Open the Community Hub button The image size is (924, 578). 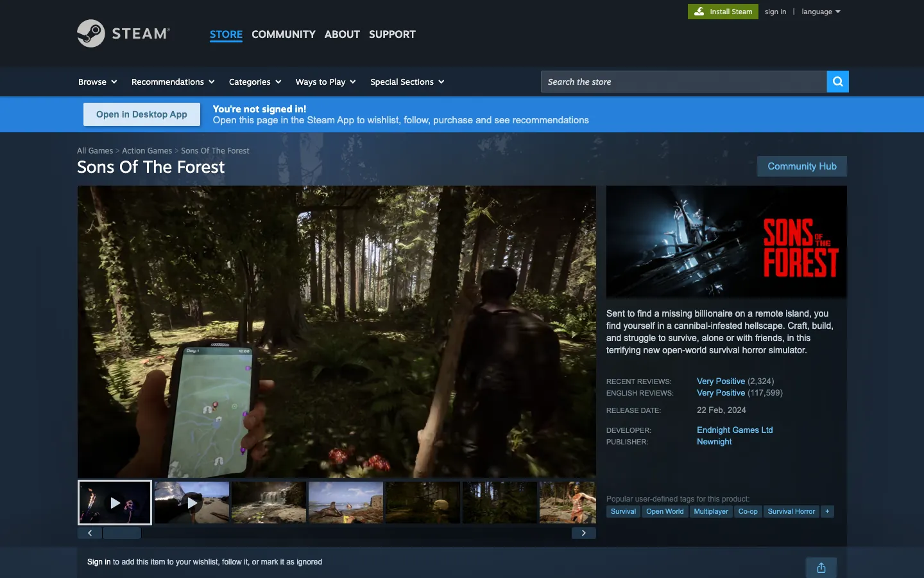point(802,166)
